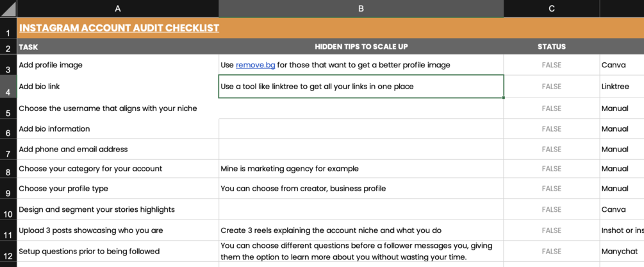Select the 'Add bio information' task cell
The width and height of the screenshot is (644, 267).
pyautogui.click(x=117, y=129)
